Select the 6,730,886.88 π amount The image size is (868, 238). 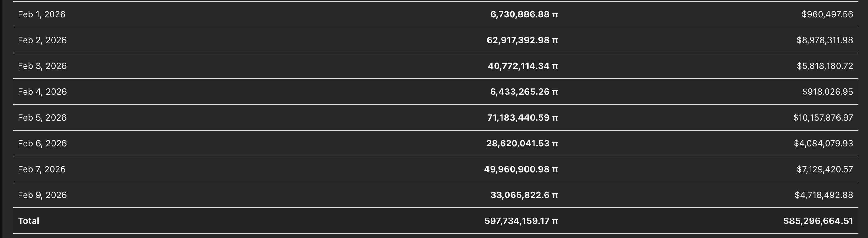524,14
